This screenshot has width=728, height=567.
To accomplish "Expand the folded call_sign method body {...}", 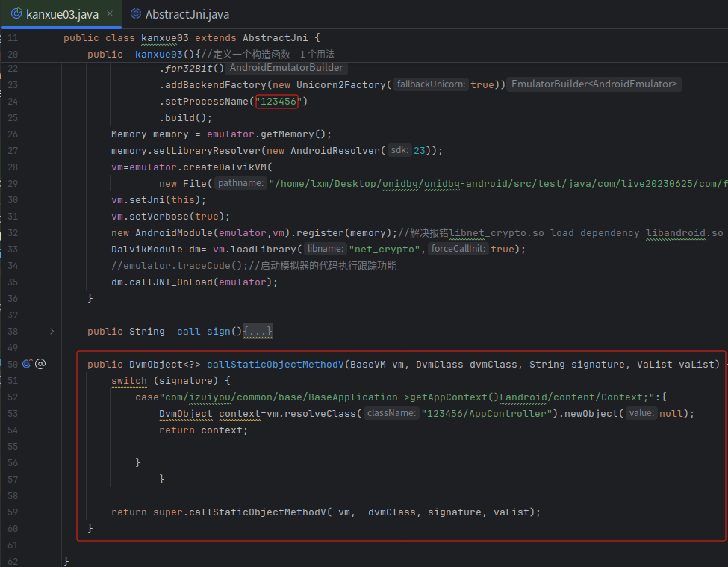I will (x=256, y=331).
